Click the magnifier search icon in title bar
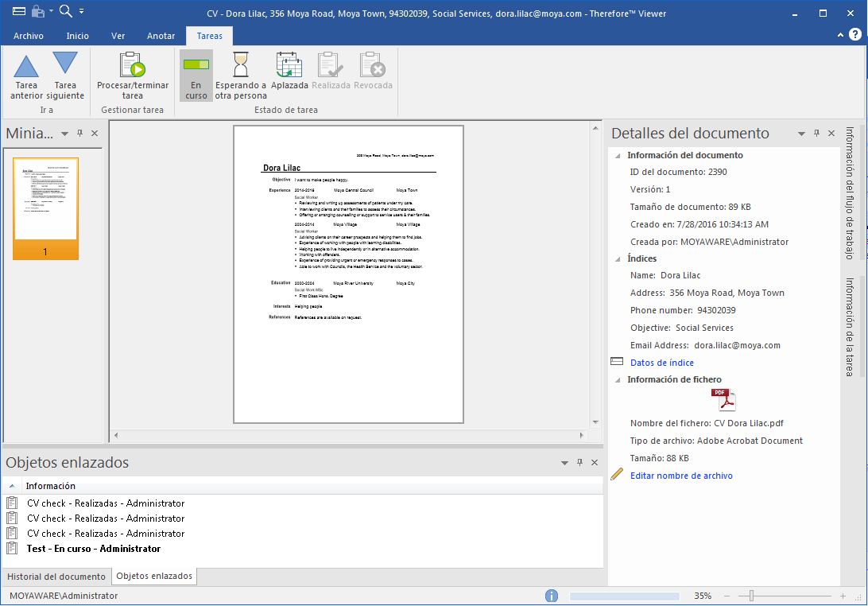 click(x=65, y=11)
